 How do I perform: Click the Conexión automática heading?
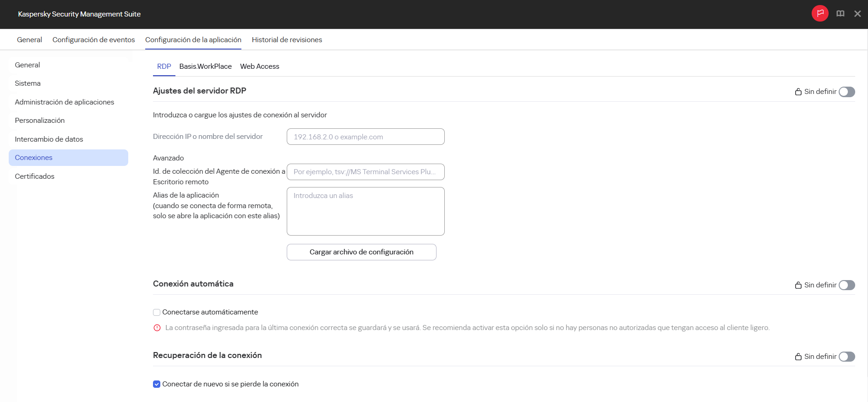click(193, 284)
